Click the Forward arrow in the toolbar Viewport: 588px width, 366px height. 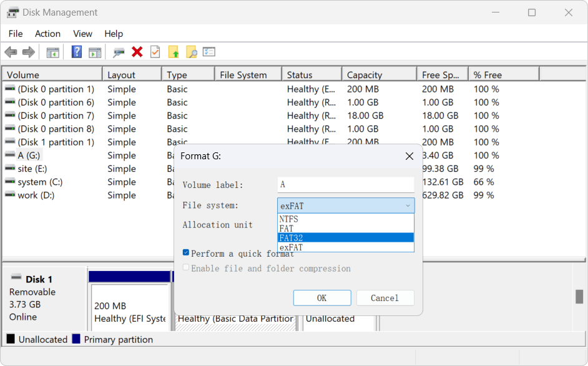[28, 52]
